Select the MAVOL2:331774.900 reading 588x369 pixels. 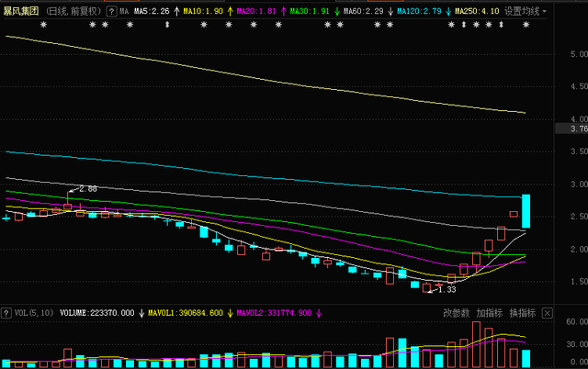tap(274, 313)
